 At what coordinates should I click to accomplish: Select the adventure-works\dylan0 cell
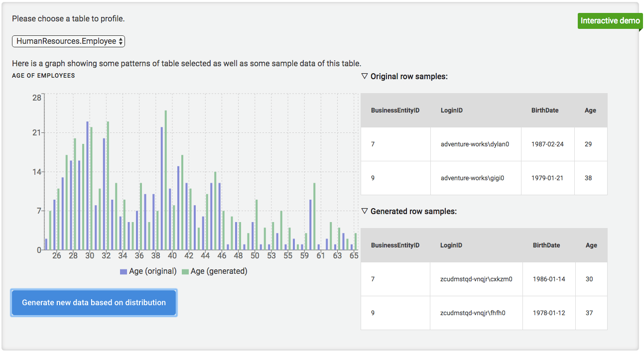(x=476, y=144)
